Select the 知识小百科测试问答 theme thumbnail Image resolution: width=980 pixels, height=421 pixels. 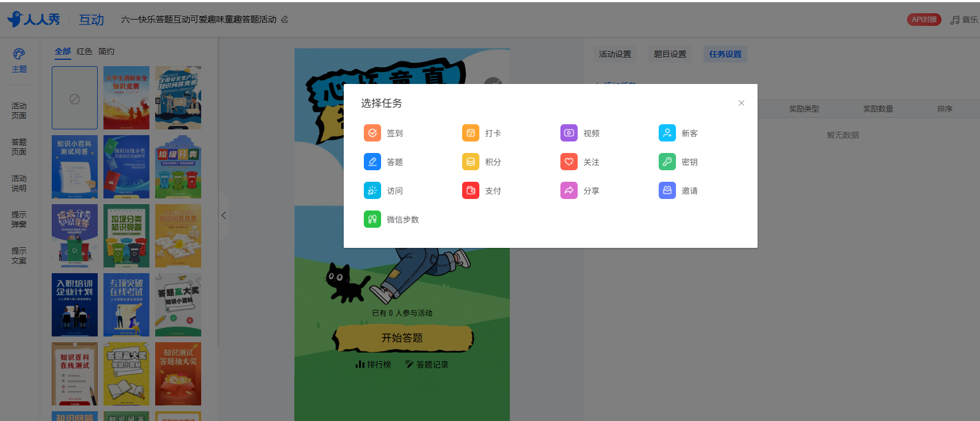click(x=75, y=167)
